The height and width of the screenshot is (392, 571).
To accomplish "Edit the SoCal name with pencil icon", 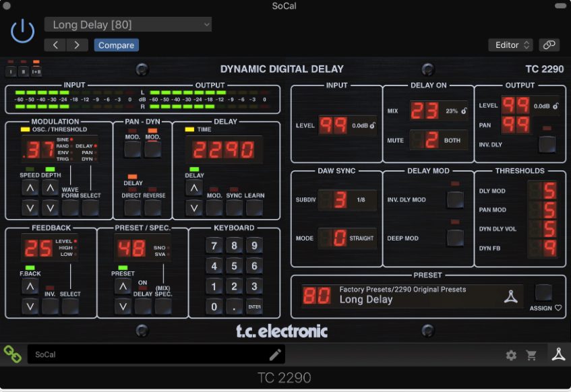I will coord(275,354).
